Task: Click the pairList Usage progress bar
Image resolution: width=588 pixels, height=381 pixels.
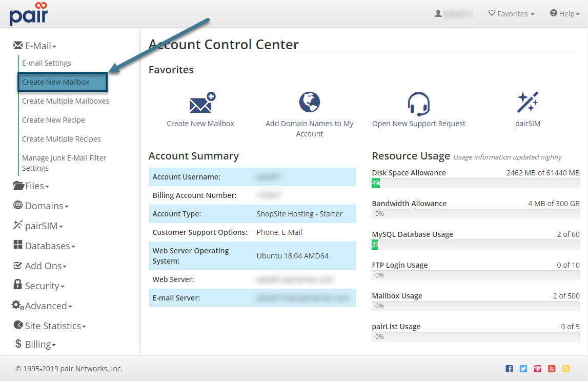Action: click(x=476, y=337)
